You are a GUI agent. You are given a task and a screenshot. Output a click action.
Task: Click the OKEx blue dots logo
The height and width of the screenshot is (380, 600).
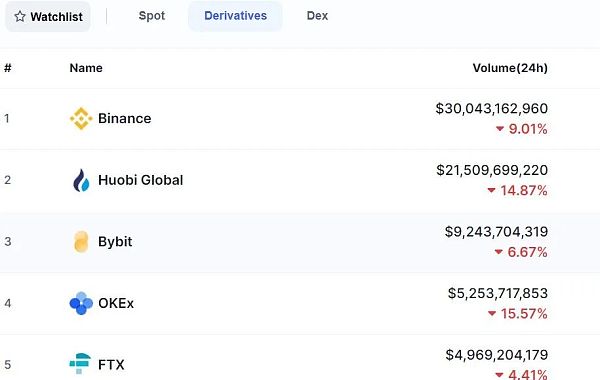point(81,303)
